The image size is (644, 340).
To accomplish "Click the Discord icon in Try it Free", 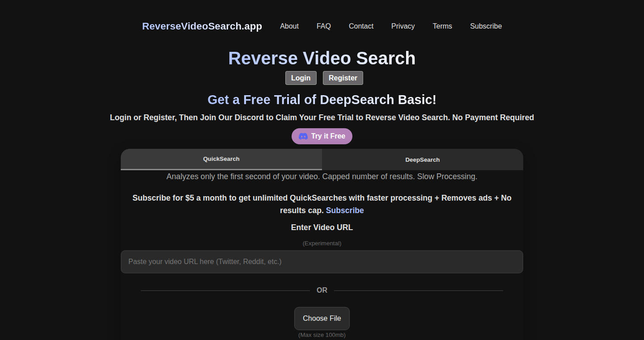I will 303,136.
